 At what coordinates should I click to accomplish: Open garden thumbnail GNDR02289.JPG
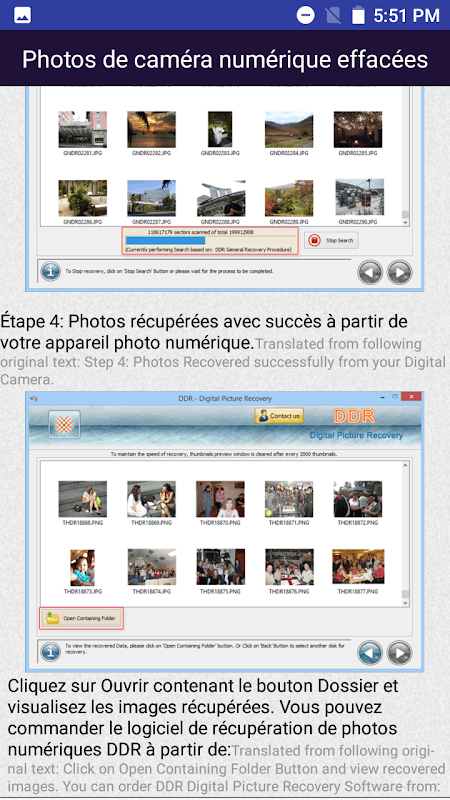point(289,198)
